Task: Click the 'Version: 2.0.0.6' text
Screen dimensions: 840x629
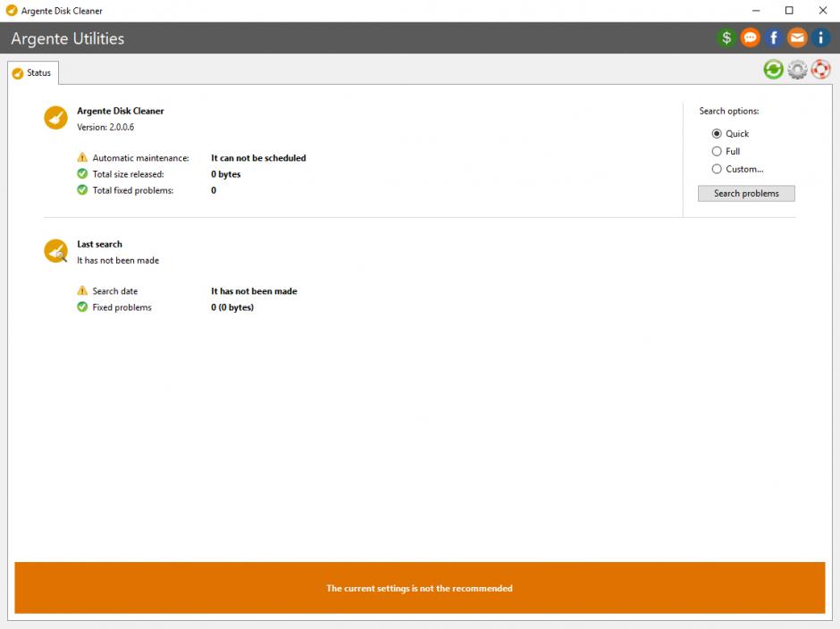Action: 105,127
